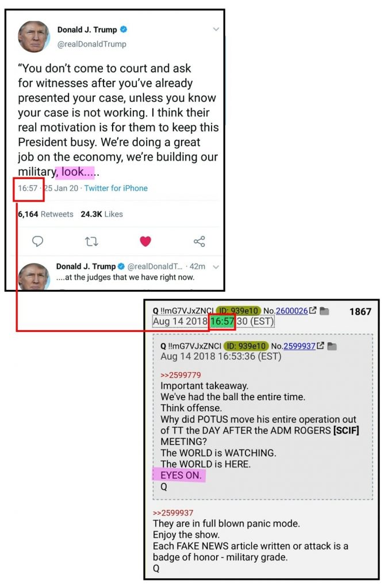View the 6,164 Retweets list

tap(46, 214)
